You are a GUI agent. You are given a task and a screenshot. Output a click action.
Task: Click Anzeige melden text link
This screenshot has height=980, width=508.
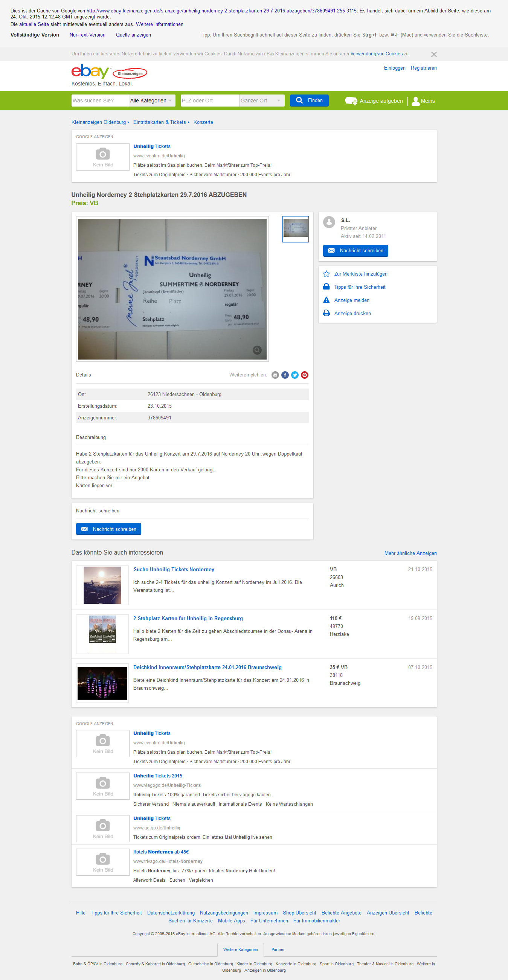coord(352,300)
